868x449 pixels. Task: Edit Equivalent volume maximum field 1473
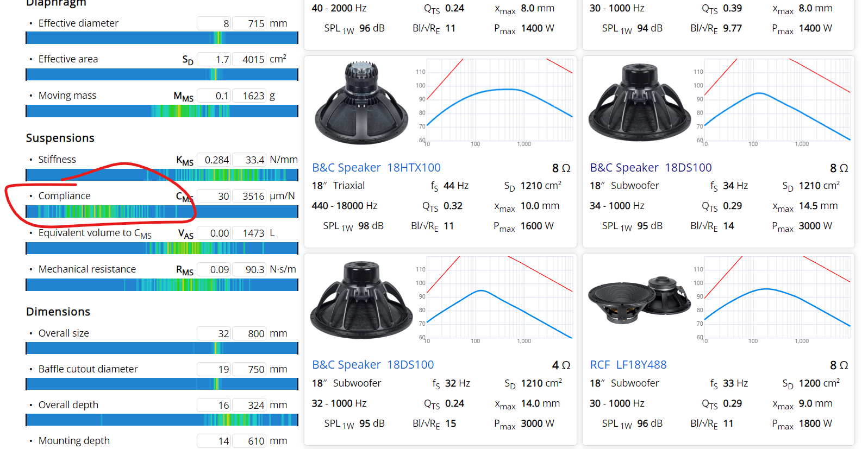pos(249,233)
